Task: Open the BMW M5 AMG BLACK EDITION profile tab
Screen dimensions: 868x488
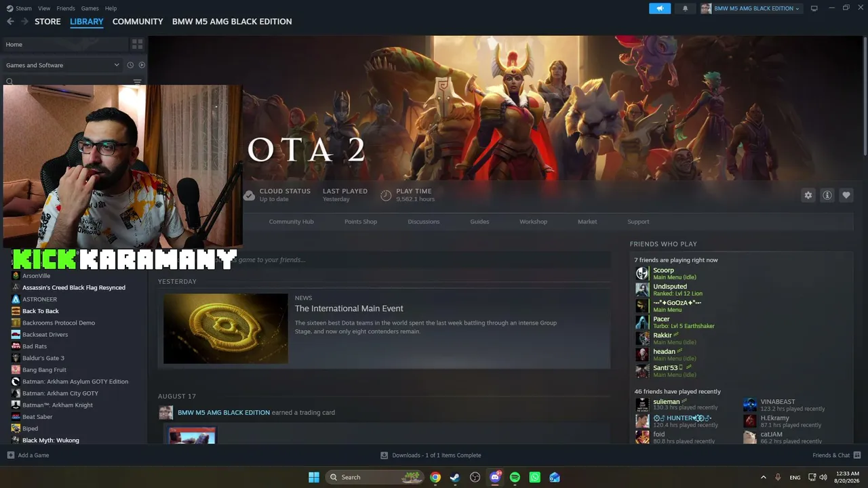Action: tap(232, 22)
